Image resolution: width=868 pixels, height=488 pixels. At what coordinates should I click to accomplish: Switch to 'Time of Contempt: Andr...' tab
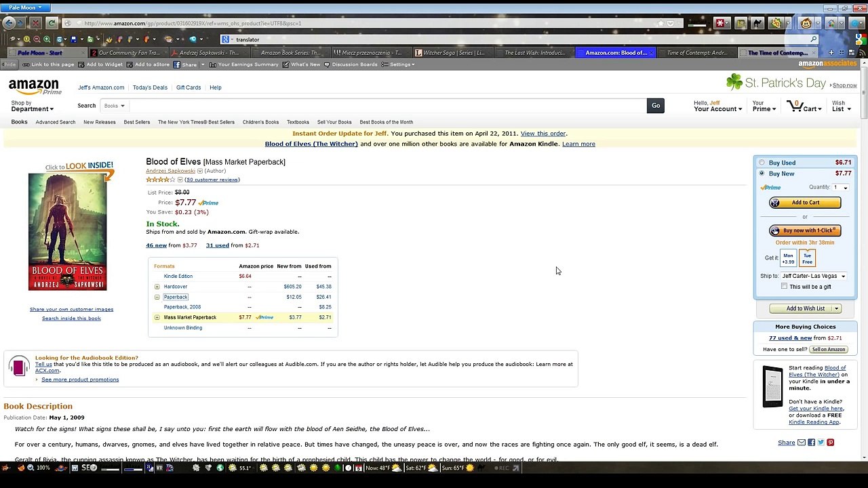pos(696,53)
